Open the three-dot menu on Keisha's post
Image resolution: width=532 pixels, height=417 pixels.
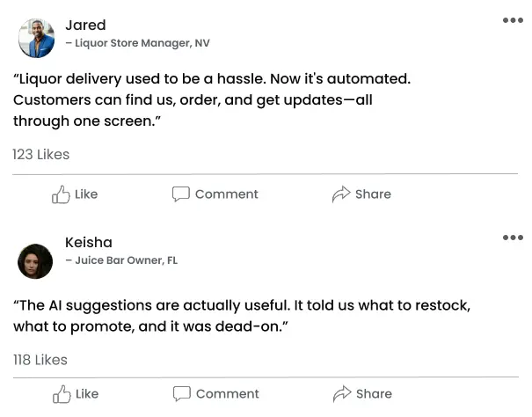click(x=513, y=238)
